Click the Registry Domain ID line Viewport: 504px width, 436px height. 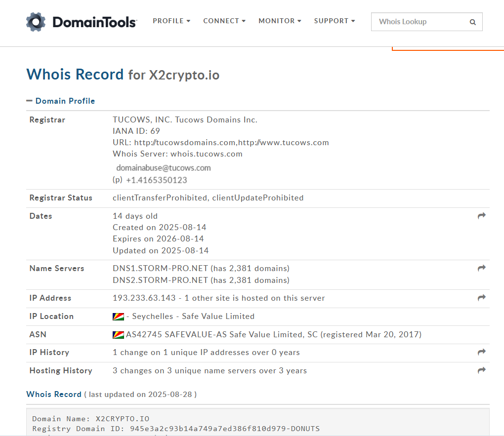[x=176, y=429]
